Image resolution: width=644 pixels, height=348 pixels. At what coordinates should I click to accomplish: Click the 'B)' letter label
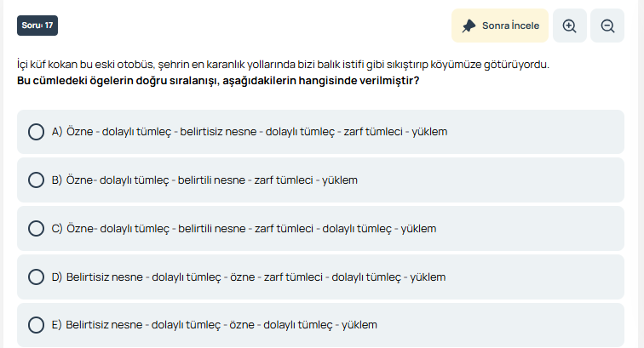[57, 180]
